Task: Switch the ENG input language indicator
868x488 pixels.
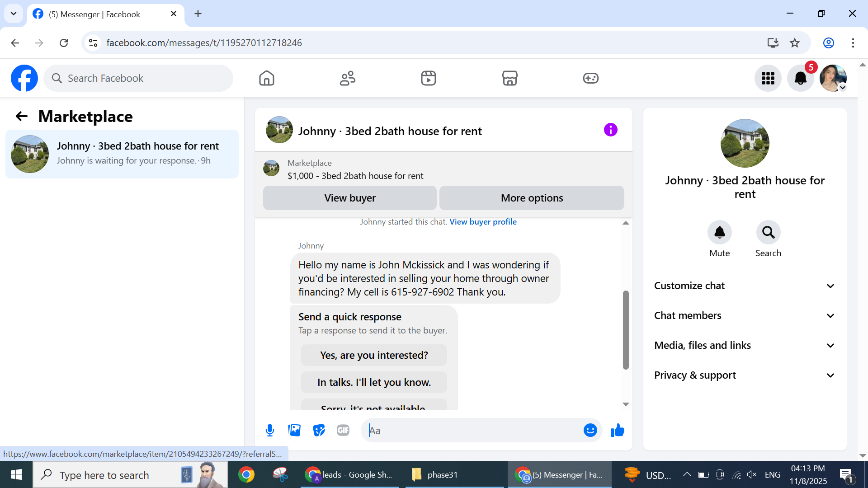Action: [772, 475]
